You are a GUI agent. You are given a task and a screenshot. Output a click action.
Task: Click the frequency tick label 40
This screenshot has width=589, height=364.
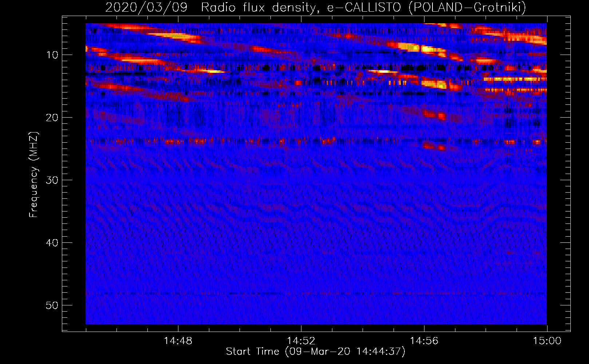[x=52, y=243]
